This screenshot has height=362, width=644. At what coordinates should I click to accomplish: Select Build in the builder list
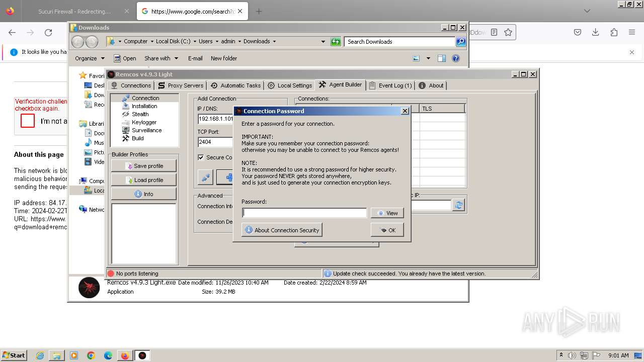(137, 138)
